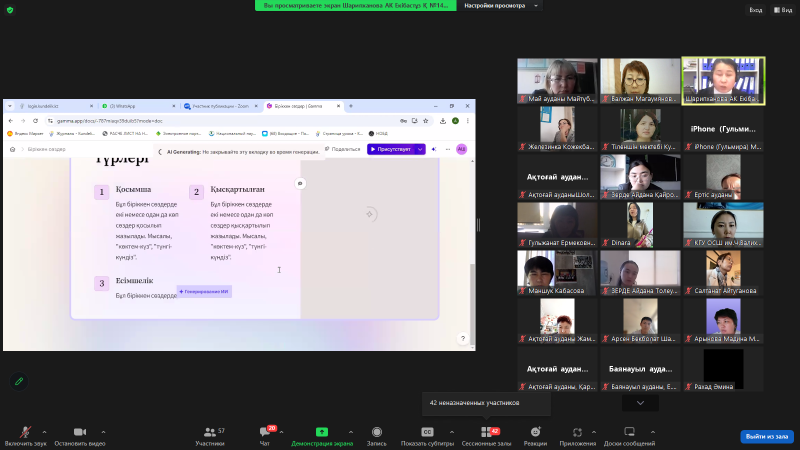800x450 pixels.
Task: Toggle captions via Показать субтитры
Action: pyautogui.click(x=427, y=432)
